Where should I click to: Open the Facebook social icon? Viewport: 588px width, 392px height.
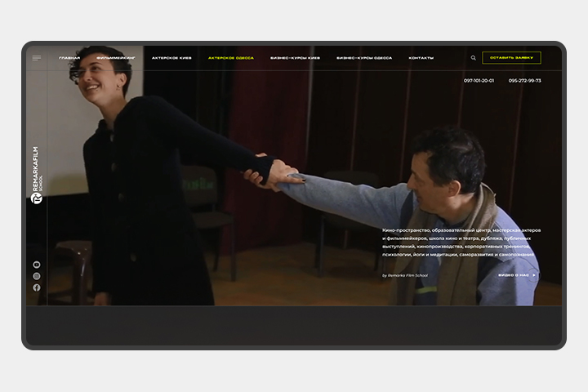37,287
